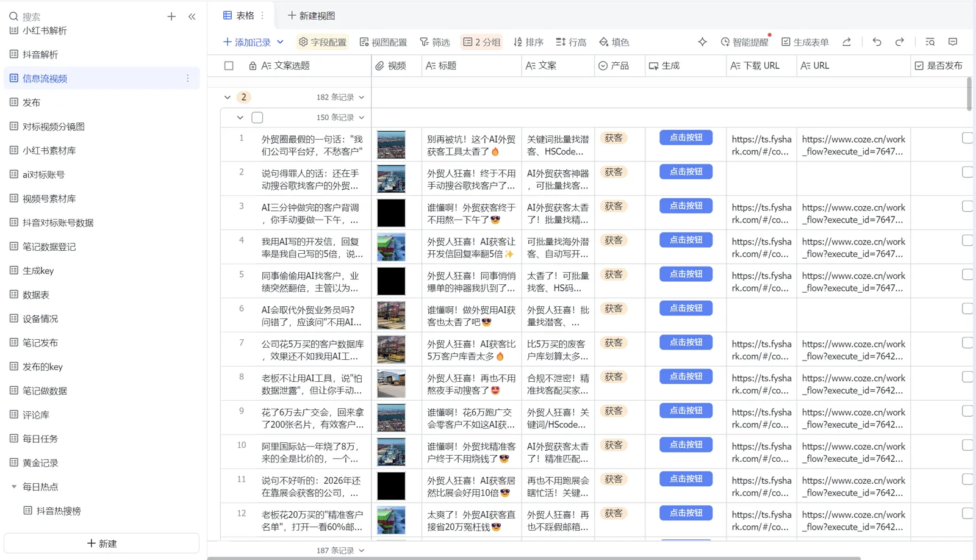Open 150 条记录 statistics dropdown

click(x=340, y=117)
